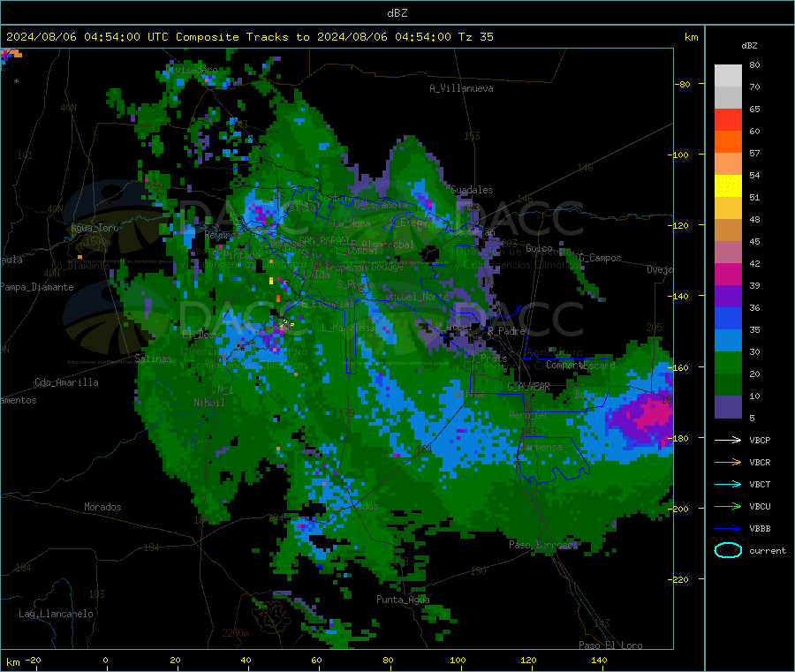795x672 pixels.
Task: Click the '100' tick on horizontal axis
Action: pos(458,660)
